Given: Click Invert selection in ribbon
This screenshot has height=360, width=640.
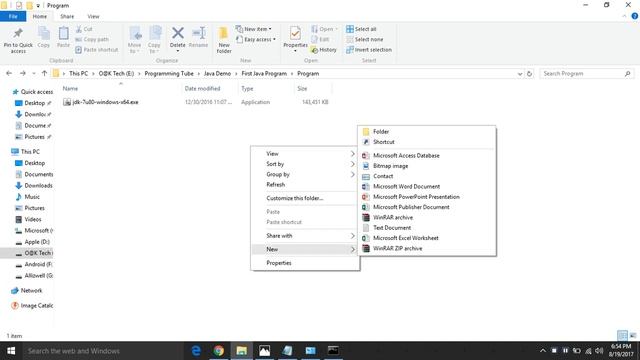Looking at the screenshot, I should (x=369, y=50).
